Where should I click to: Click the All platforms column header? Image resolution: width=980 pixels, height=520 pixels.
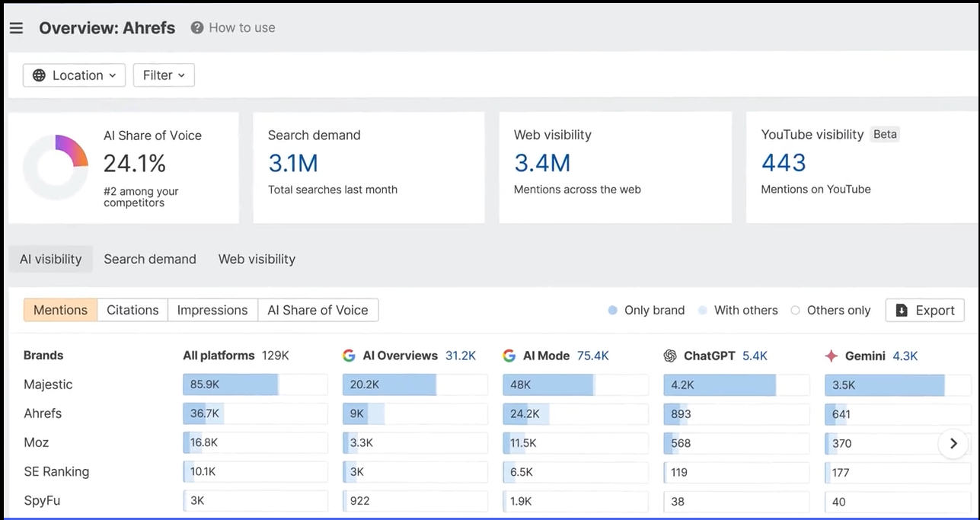coord(219,356)
